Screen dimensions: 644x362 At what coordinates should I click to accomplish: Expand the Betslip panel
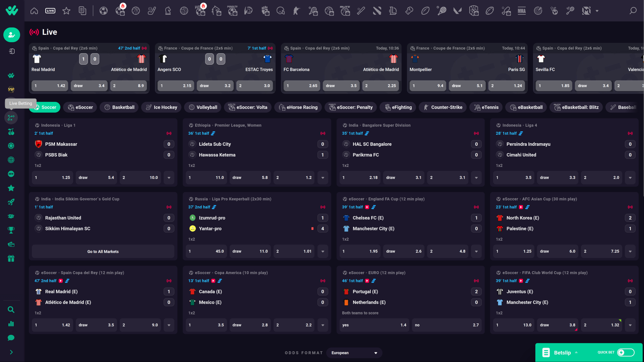(562, 353)
